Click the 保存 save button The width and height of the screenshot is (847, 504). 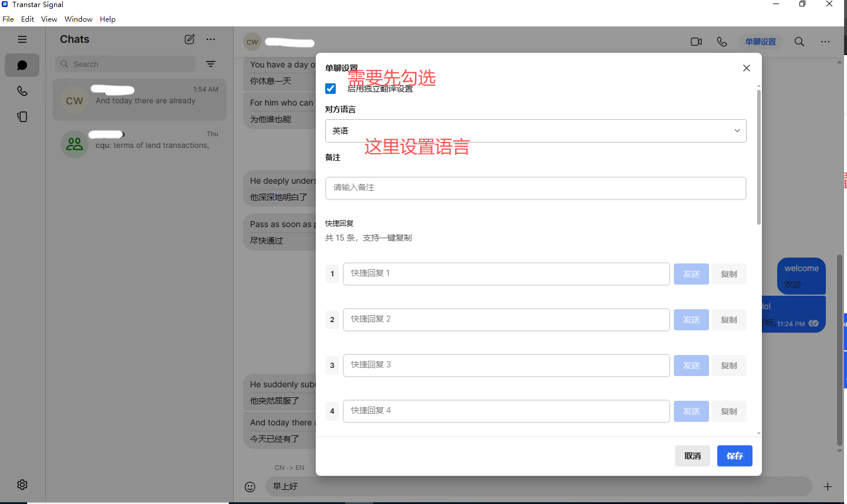[x=734, y=456]
